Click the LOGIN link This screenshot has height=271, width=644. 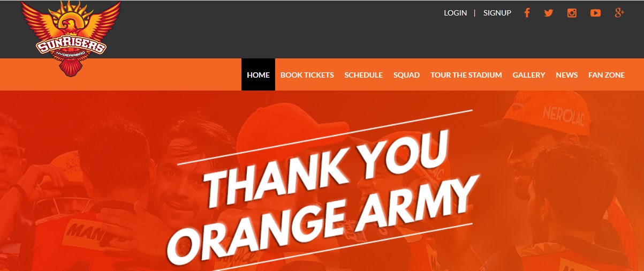pos(455,13)
